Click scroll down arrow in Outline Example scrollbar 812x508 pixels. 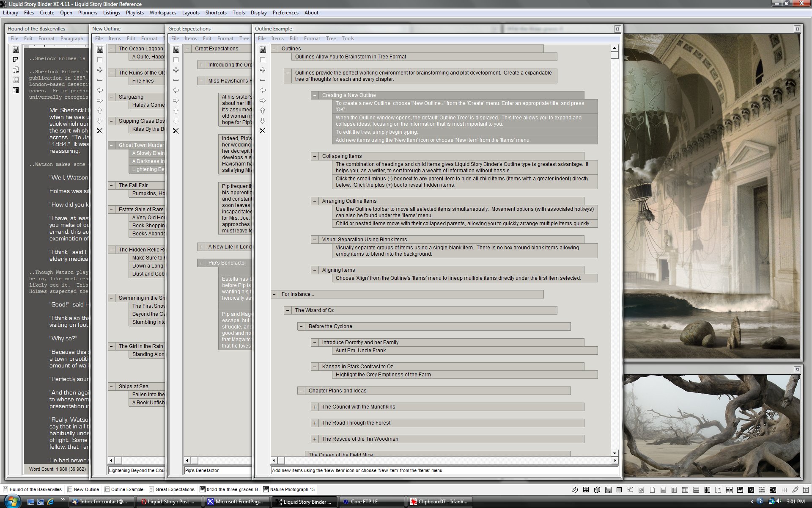click(614, 453)
